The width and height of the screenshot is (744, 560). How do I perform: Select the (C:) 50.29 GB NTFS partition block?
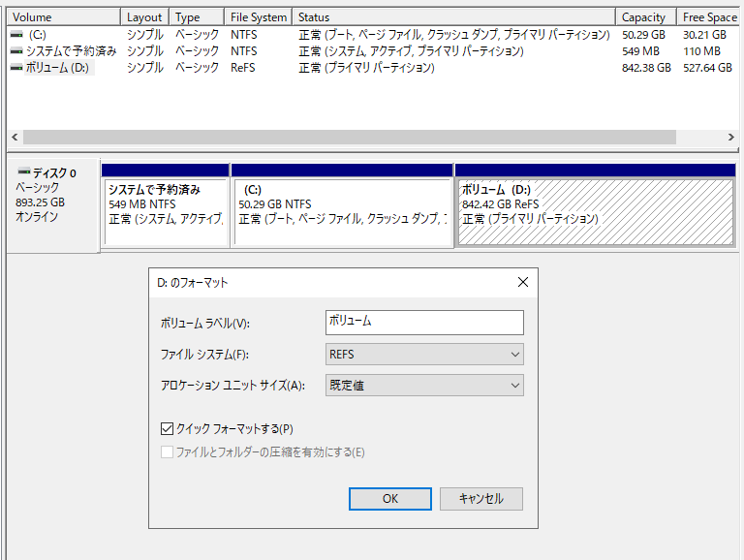pos(342,205)
